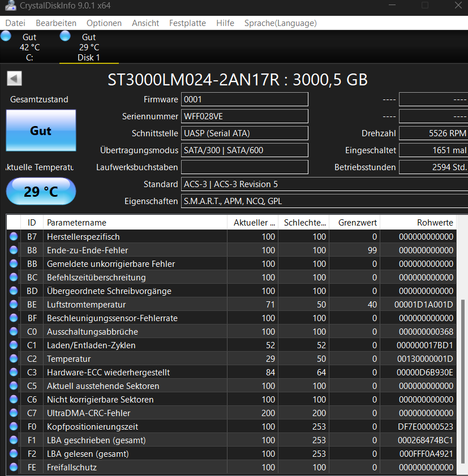
Task: Click the Parametername column header
Action: 135,223
